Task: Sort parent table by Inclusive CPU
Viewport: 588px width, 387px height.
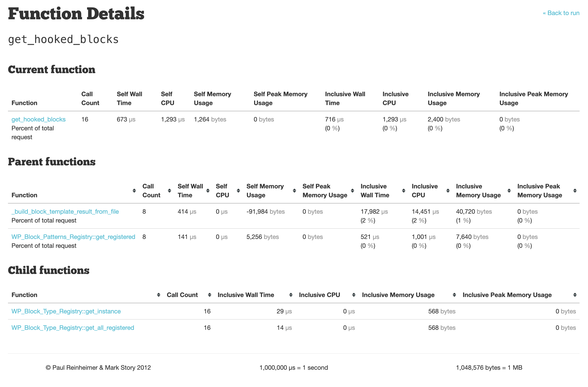Action: tap(424, 191)
